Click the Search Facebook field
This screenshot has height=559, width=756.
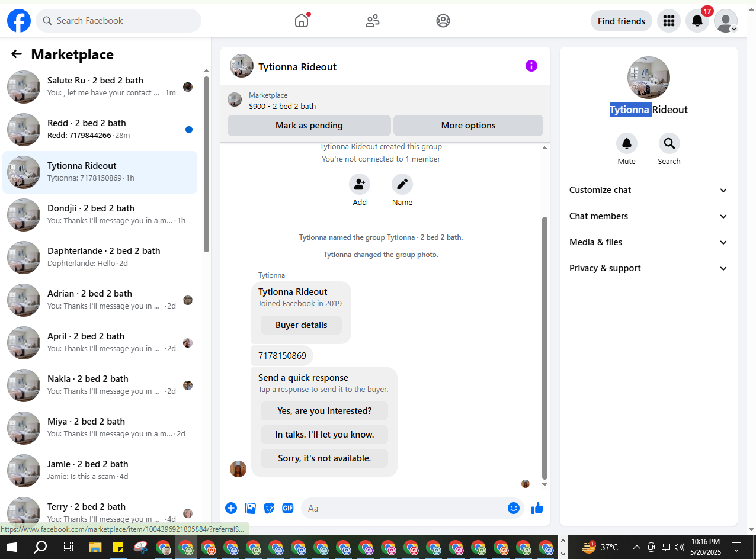(x=118, y=21)
